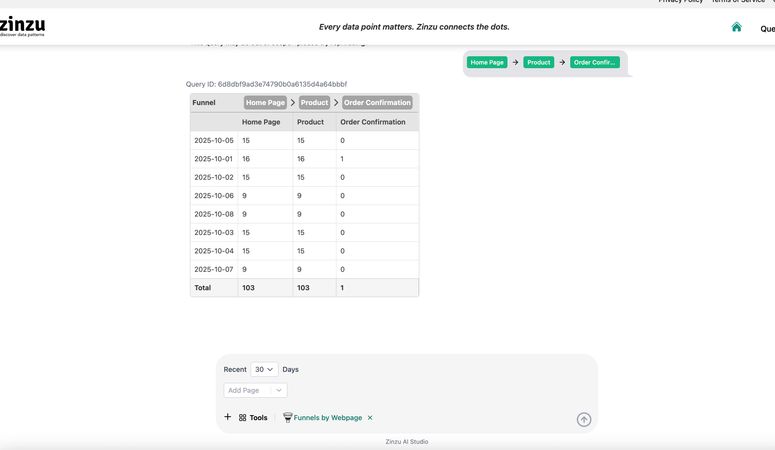Open the Terms of Service link
Image resolution: width=775 pixels, height=450 pixels.
(x=738, y=2)
